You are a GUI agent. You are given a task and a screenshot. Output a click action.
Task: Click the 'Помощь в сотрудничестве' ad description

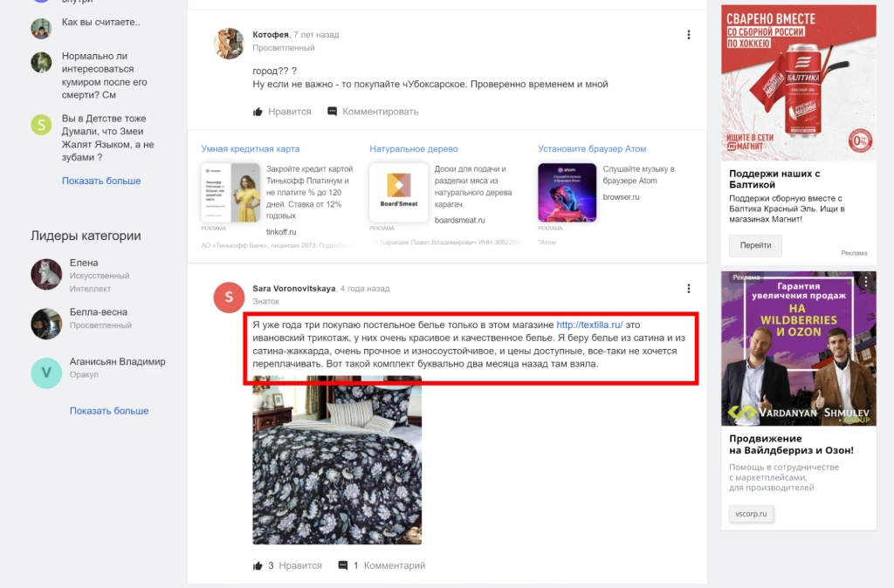point(784,477)
